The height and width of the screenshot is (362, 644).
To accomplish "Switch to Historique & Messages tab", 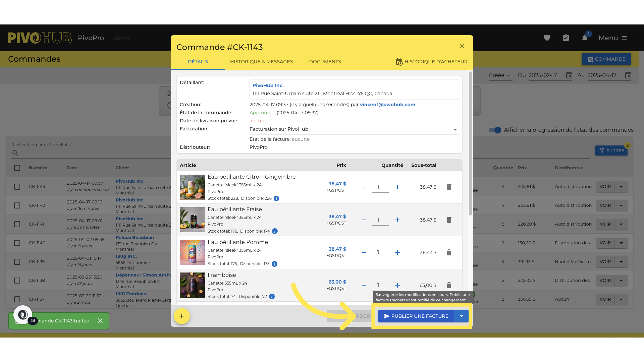I will [261, 62].
